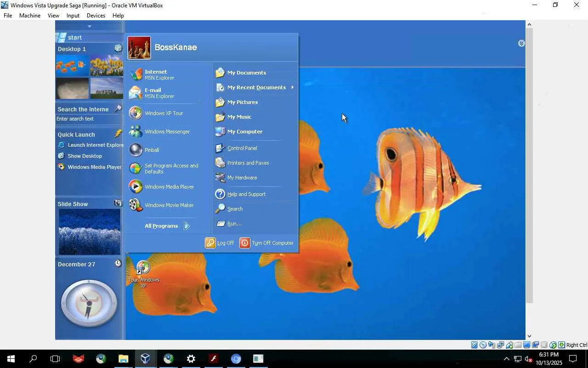588x368 pixels.
Task: Open the Windows 10 Start menu
Action: [x=11, y=359]
